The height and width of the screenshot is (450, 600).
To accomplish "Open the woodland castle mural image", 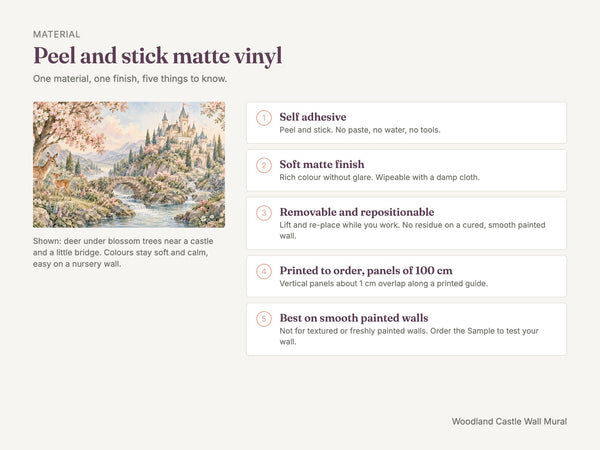I will 129,165.
